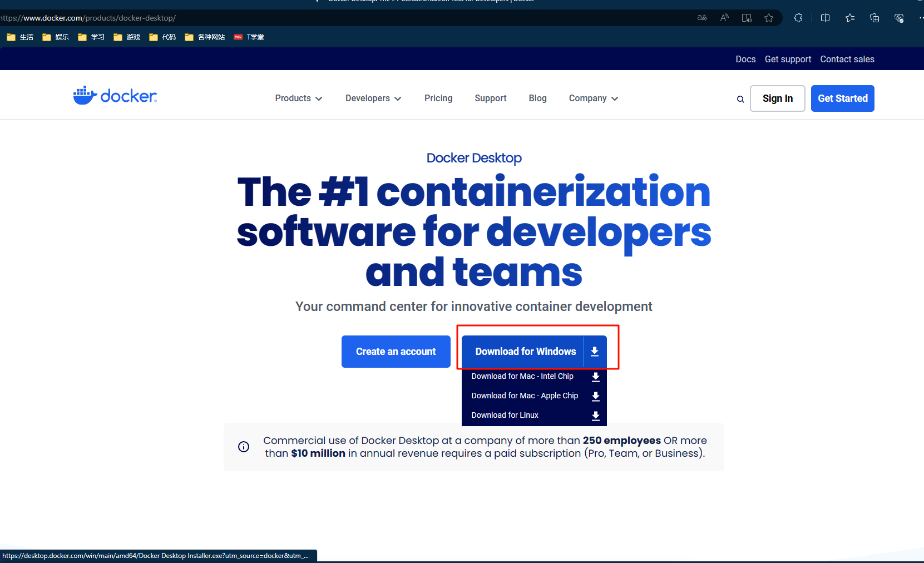Open the 各种网站 bookmarks folder
The height and width of the screenshot is (563, 924).
click(205, 37)
